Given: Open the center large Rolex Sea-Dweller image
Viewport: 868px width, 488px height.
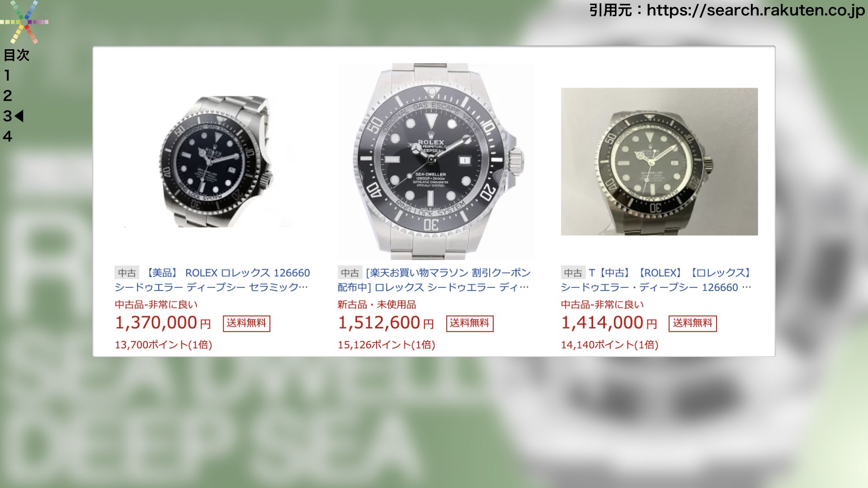Looking at the screenshot, I should (436, 161).
